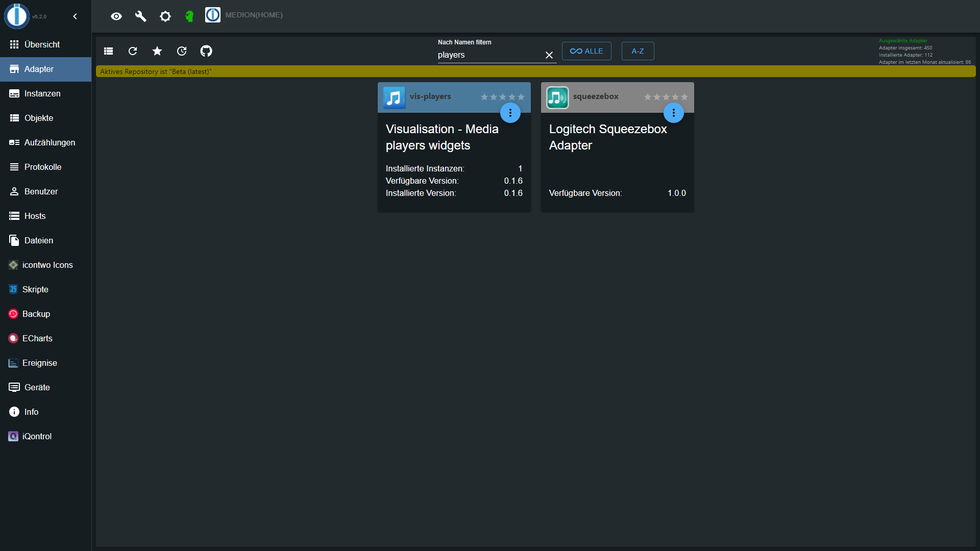Go to Protokolle in the sidebar

43,167
